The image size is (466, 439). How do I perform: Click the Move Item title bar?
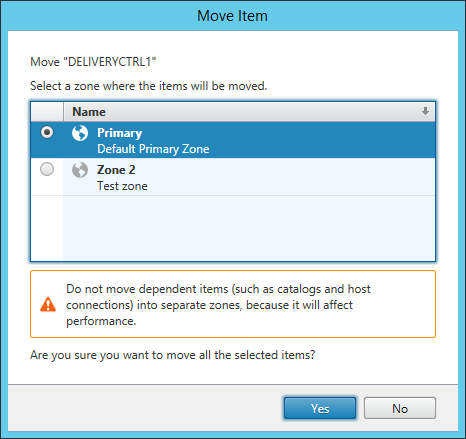[232, 16]
